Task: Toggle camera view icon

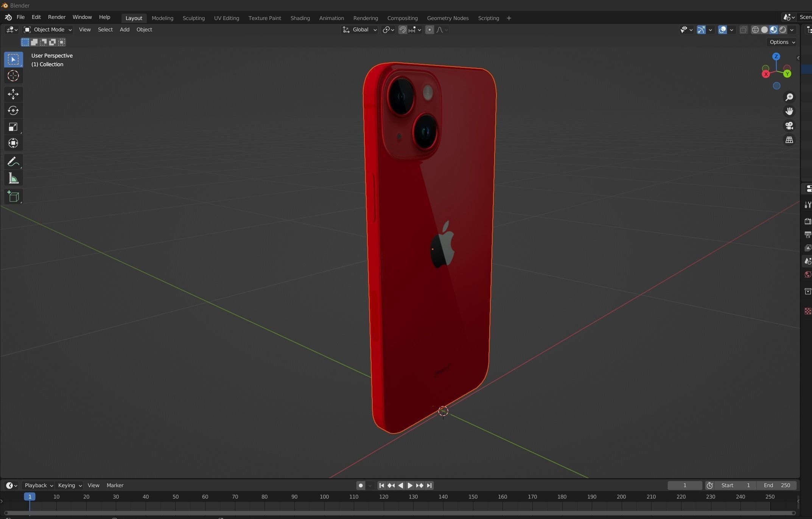Action: pos(789,126)
